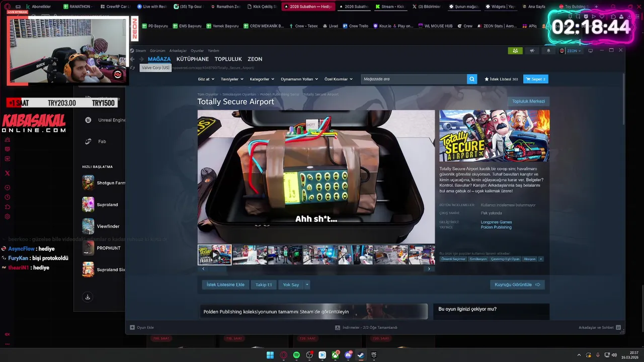Open the Arkadaşlar menu
This screenshot has width=644, height=362.
pyautogui.click(x=178, y=51)
